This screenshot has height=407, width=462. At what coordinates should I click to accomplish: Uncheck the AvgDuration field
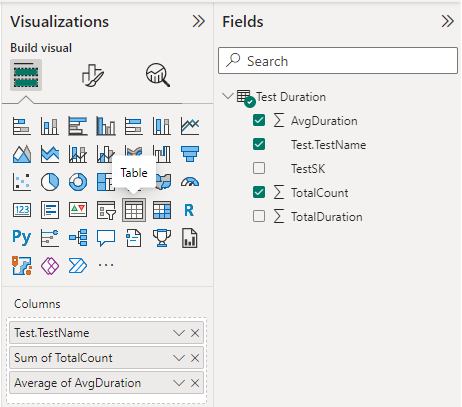pyautogui.click(x=259, y=120)
